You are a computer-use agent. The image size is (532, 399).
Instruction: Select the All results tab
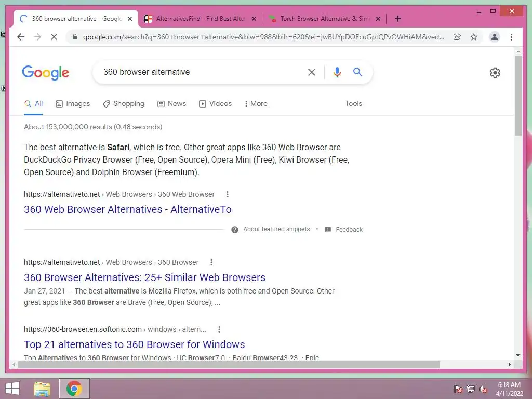pyautogui.click(x=33, y=104)
